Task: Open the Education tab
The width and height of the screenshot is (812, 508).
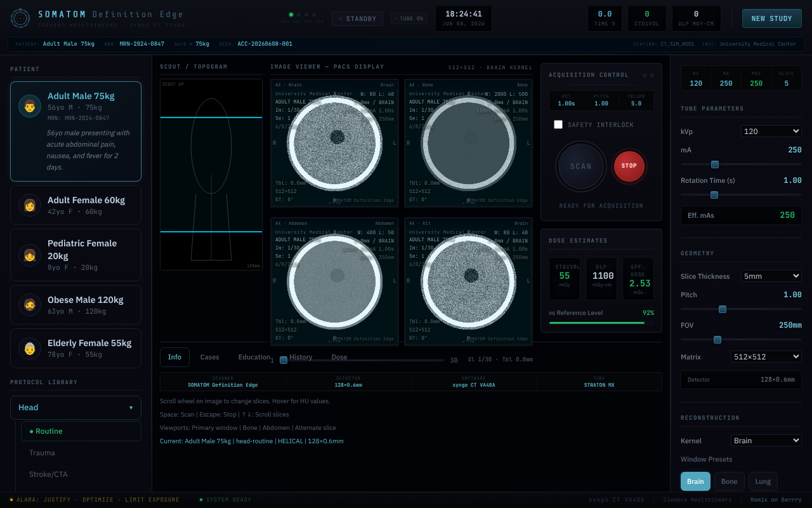Action: pos(254,357)
